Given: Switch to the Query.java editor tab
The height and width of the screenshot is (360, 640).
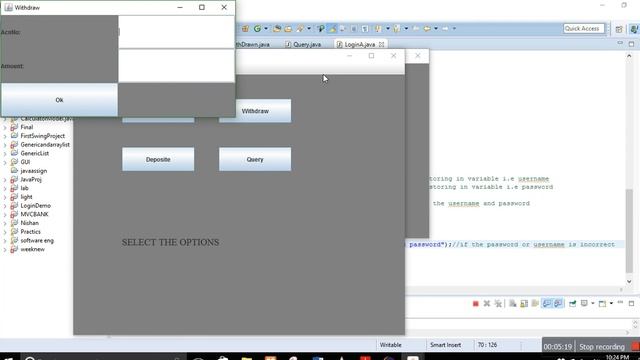Looking at the screenshot, I should pos(303,44).
